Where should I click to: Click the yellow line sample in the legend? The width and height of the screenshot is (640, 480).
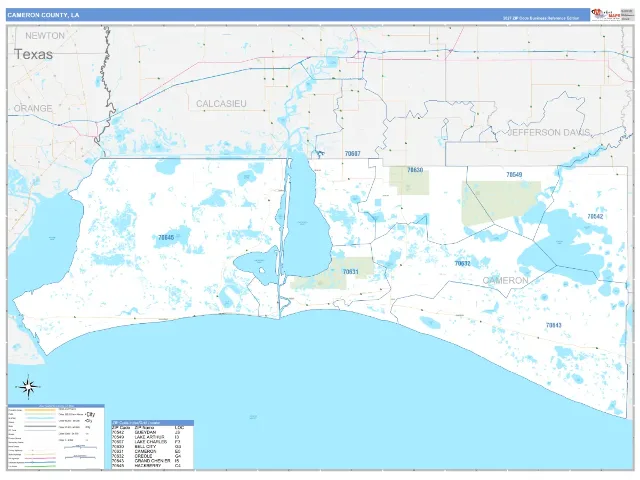tap(40, 410)
